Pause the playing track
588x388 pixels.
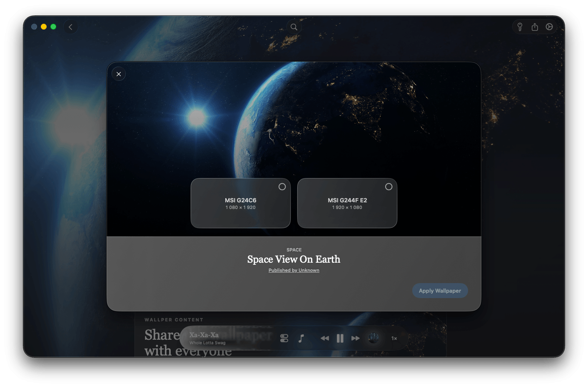tap(340, 338)
